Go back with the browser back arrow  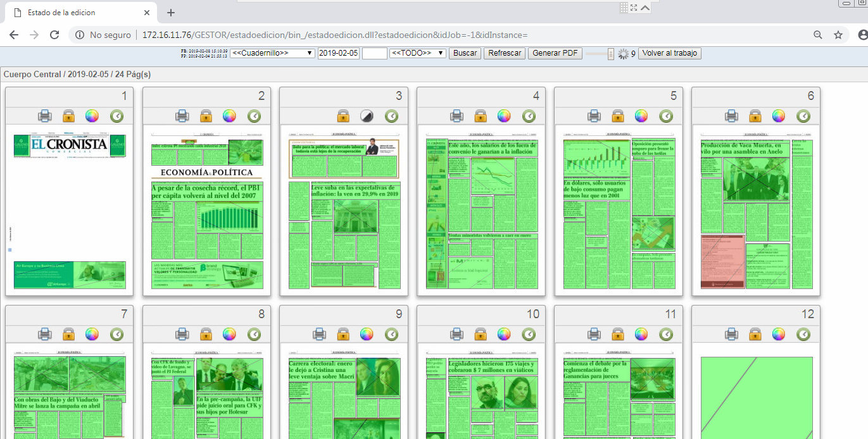pyautogui.click(x=13, y=35)
